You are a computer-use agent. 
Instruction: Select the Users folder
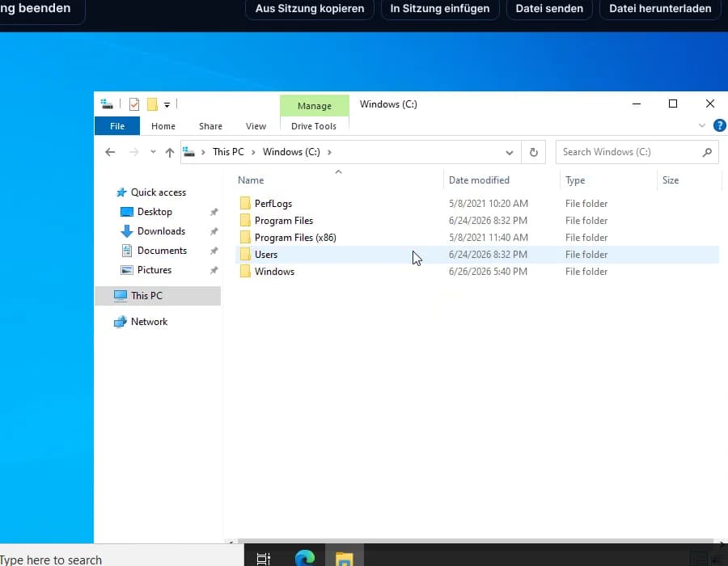click(477, 255)
